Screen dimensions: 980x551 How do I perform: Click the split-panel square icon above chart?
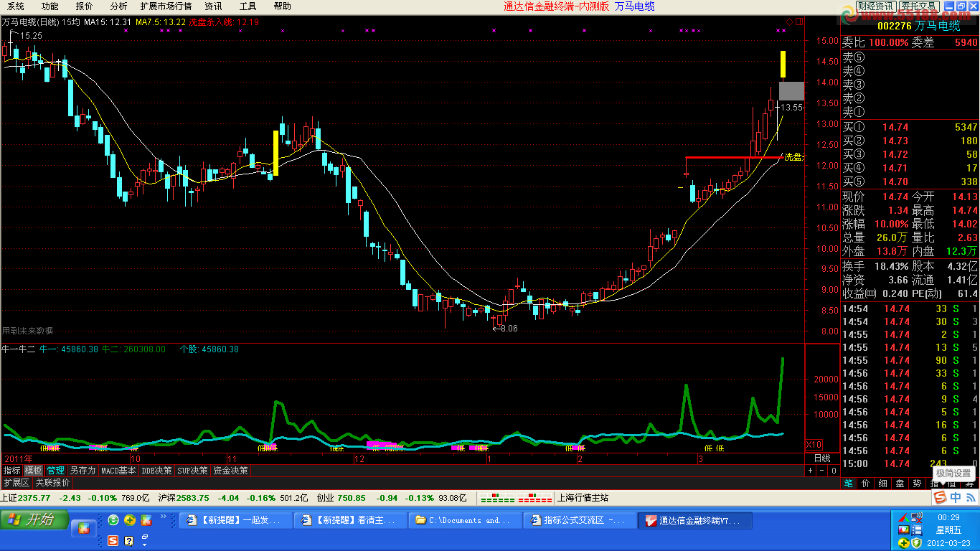[798, 22]
